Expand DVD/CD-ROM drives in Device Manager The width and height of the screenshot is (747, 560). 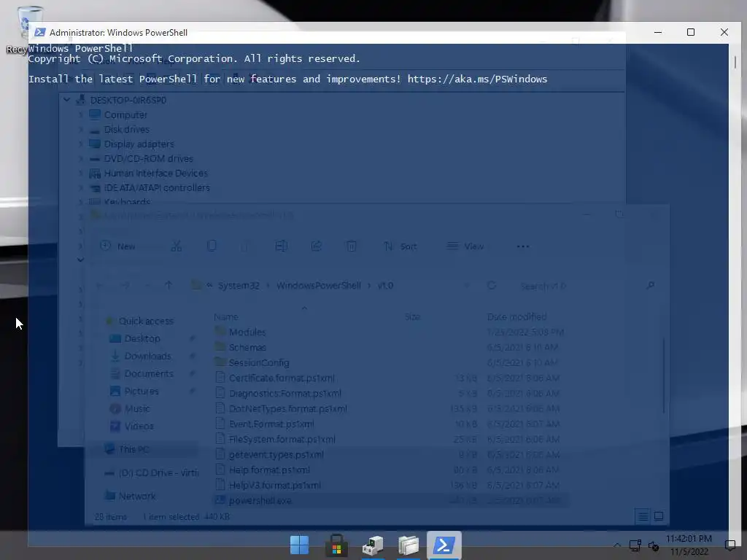(80, 158)
